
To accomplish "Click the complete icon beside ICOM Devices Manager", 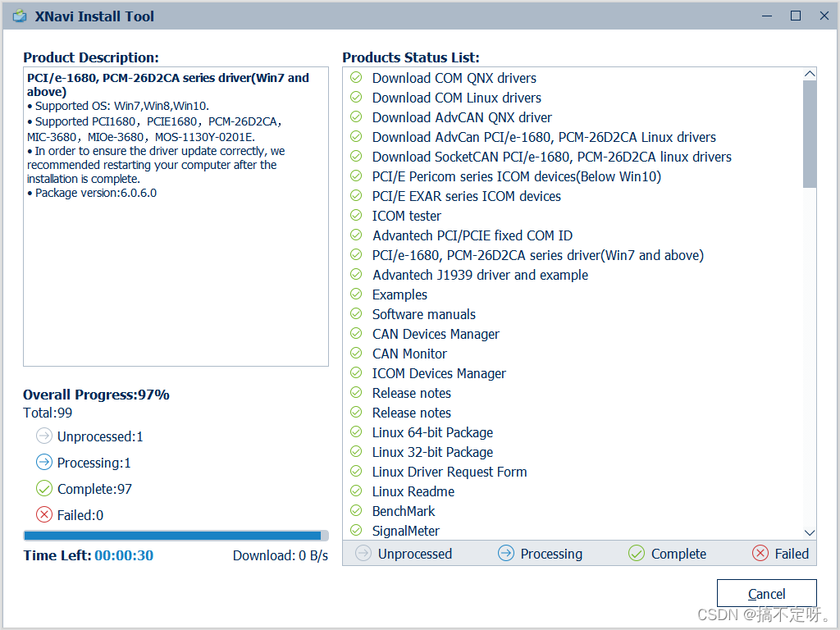I will coord(356,373).
